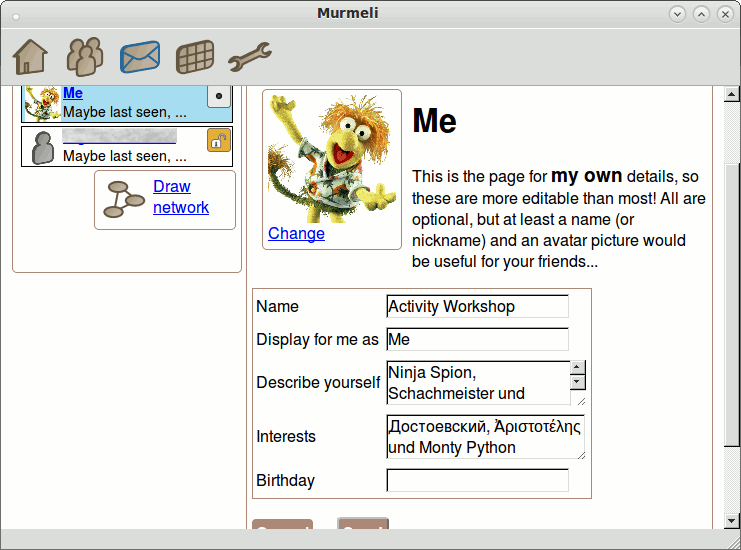
Task: Follow the Draw network link
Action: click(x=181, y=197)
